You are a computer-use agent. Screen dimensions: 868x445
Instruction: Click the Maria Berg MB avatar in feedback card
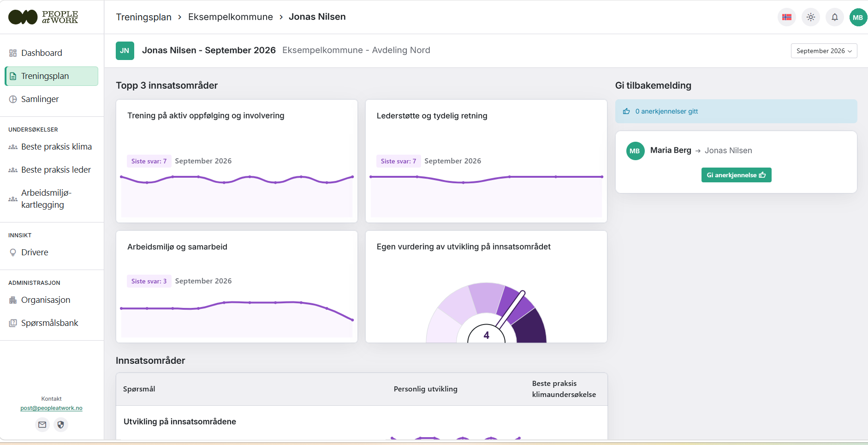[635, 151]
